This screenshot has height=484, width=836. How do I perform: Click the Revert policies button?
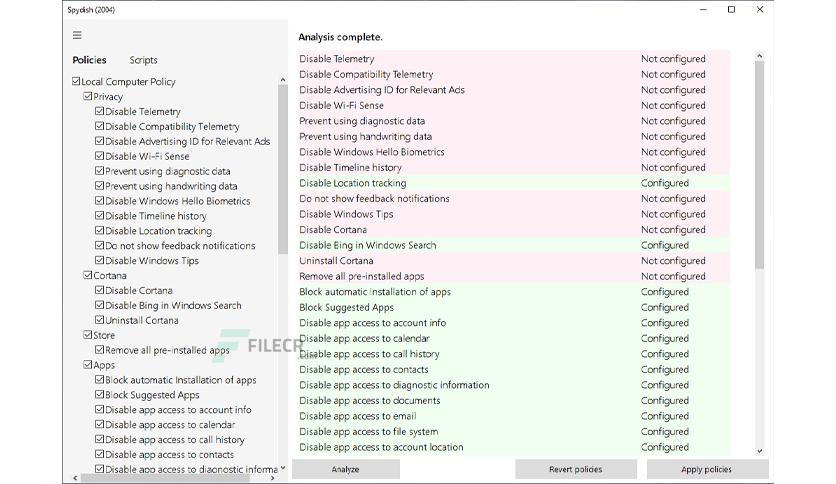576,469
